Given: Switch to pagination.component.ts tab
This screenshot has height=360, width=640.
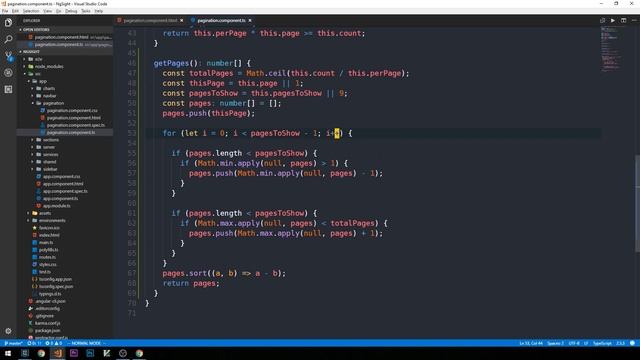Looking at the screenshot, I should (x=221, y=20).
